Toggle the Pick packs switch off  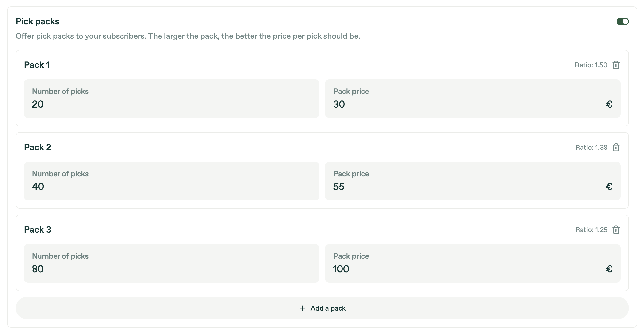[x=622, y=21]
